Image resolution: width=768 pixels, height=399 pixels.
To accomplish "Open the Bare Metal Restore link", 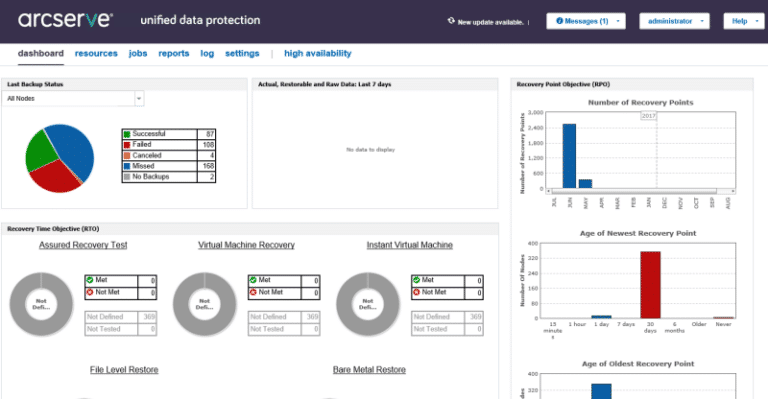I will (x=369, y=370).
